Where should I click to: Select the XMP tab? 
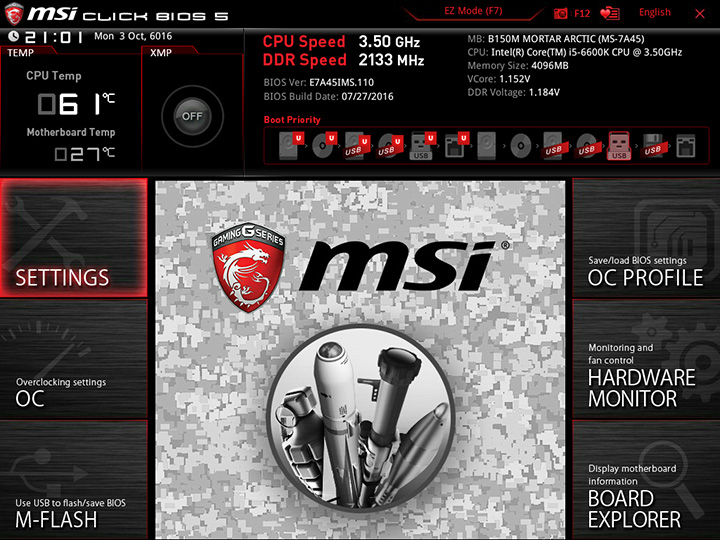click(x=161, y=52)
